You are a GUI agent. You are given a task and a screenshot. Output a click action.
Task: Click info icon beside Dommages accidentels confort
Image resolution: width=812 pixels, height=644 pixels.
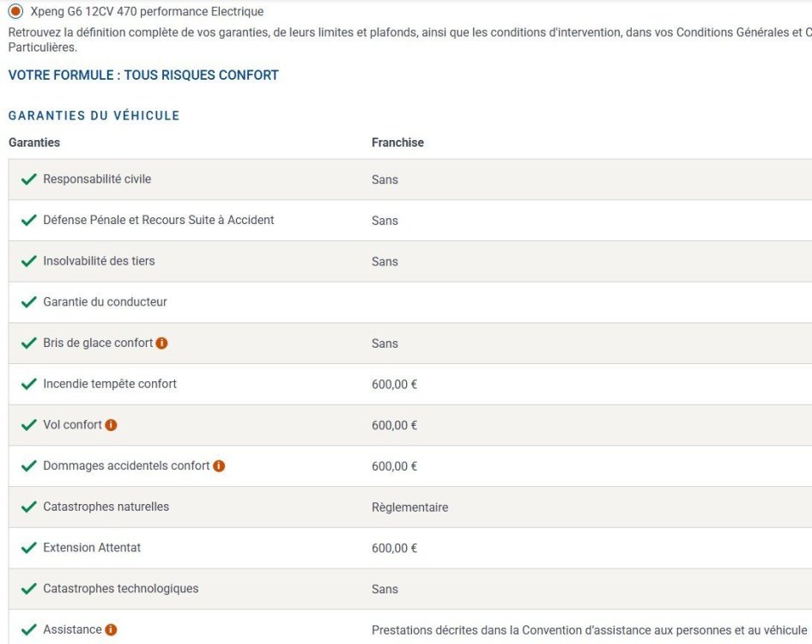click(x=219, y=466)
